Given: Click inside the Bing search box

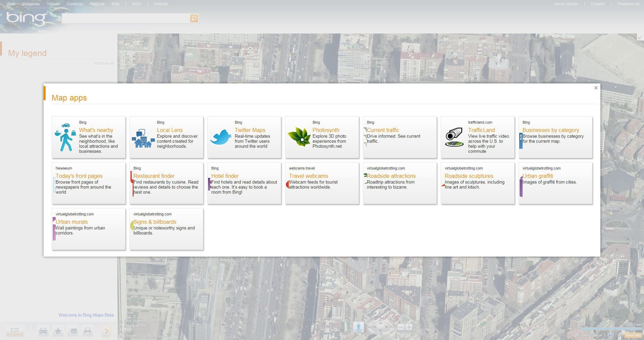Looking at the screenshot, I should (127, 18).
